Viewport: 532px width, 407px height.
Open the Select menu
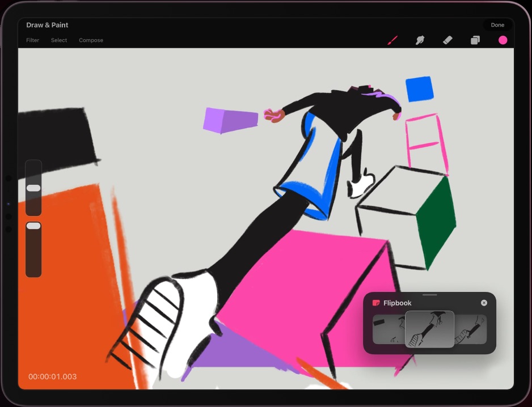click(59, 40)
